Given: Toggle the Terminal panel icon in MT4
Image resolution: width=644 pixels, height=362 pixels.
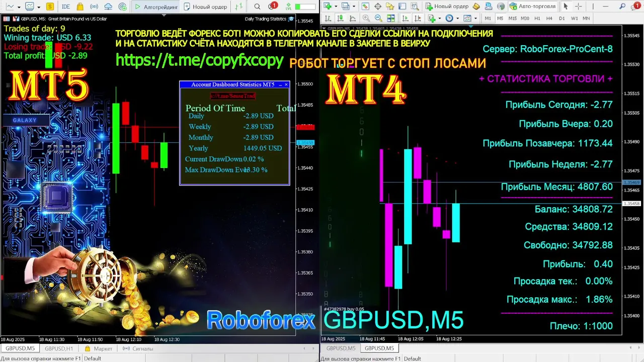Looking at the screenshot, I should click(402, 6).
